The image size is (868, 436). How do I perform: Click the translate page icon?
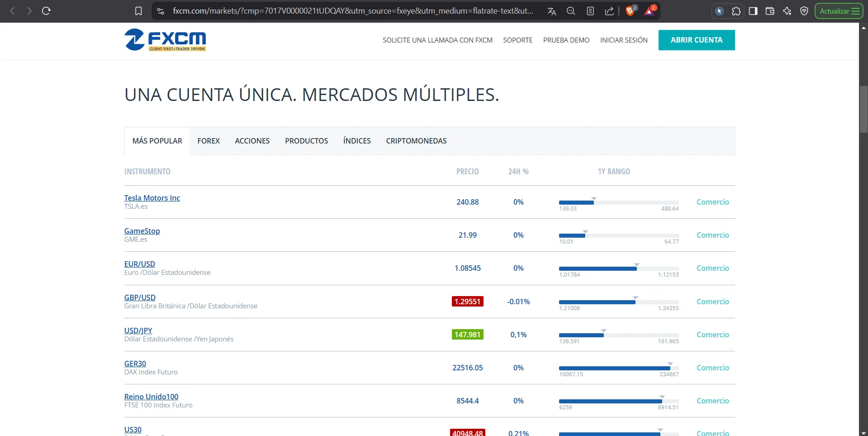552,11
